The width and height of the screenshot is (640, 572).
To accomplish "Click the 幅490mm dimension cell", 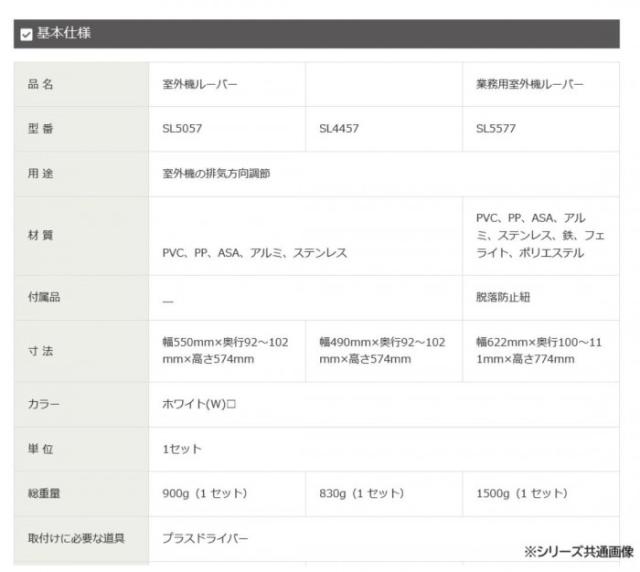I will point(382,350).
